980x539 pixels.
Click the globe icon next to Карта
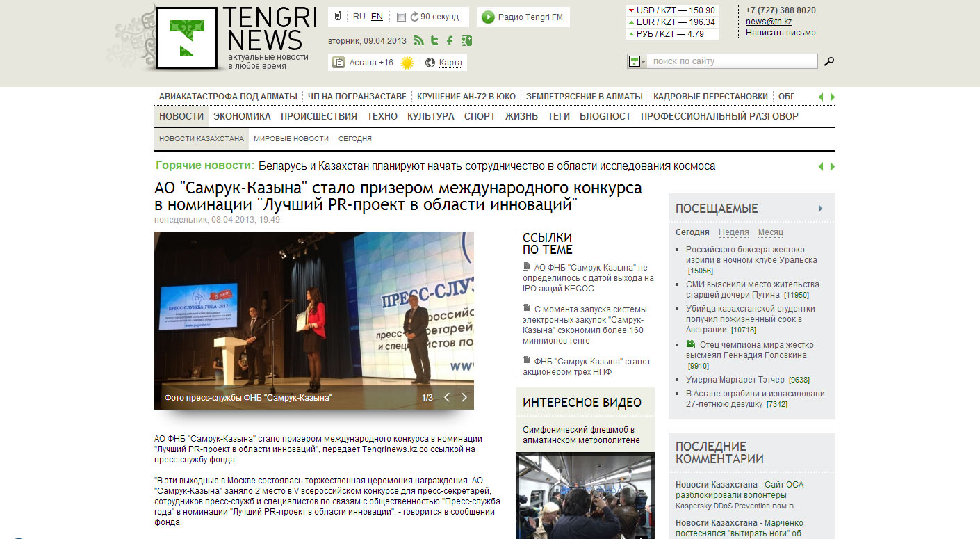pyautogui.click(x=430, y=63)
